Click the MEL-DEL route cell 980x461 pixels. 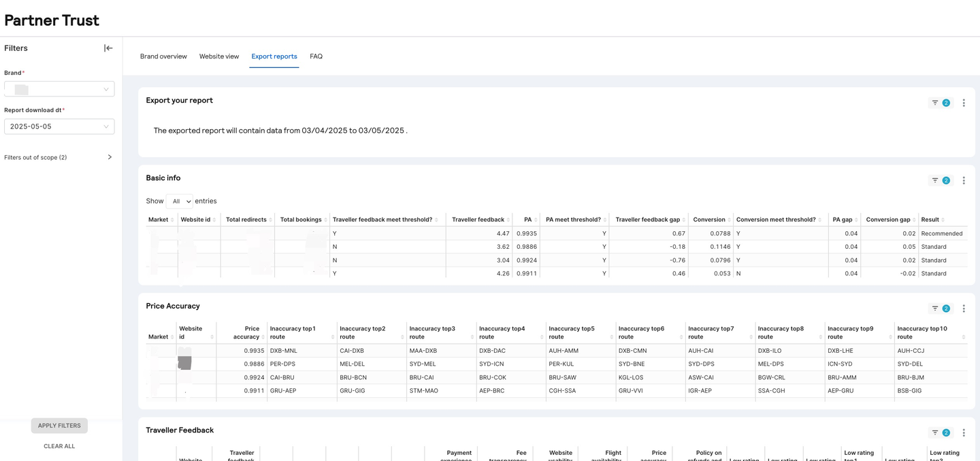[x=353, y=364]
